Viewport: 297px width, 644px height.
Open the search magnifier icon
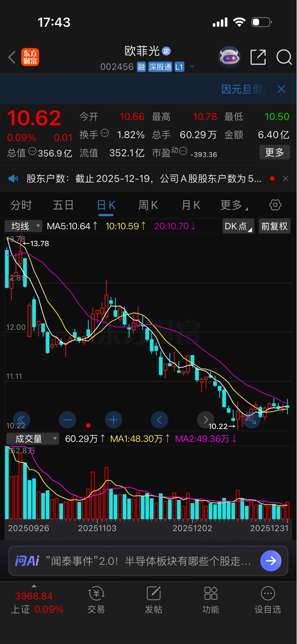click(x=284, y=57)
